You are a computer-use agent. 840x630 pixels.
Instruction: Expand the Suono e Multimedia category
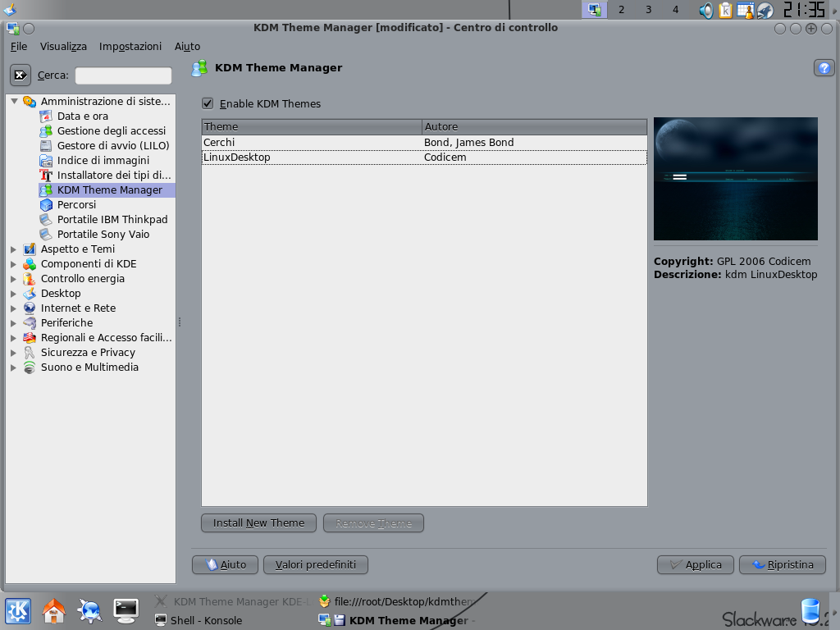click(x=14, y=367)
